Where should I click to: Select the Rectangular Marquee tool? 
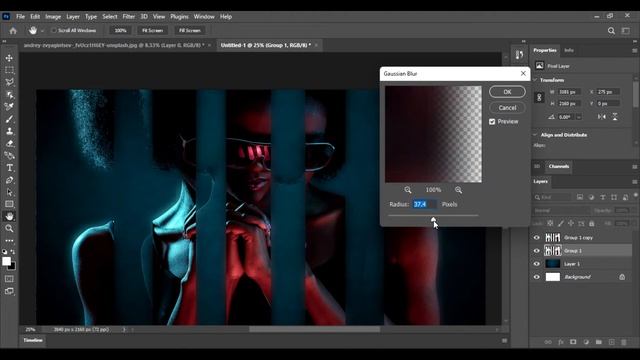9,70
